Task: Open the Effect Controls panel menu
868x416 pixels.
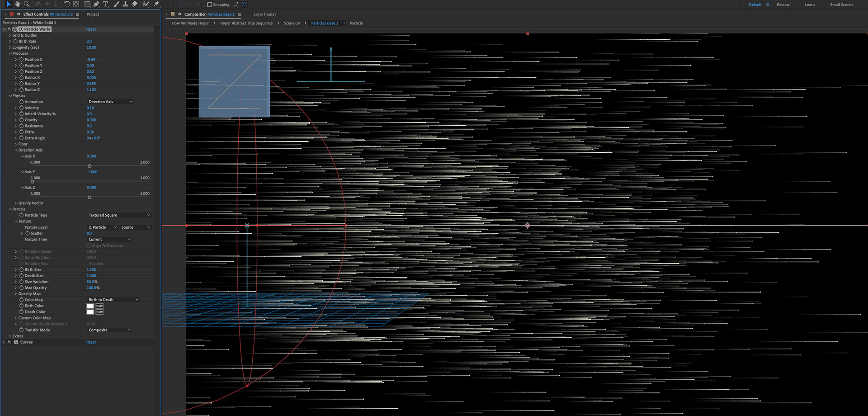Action: [x=77, y=14]
